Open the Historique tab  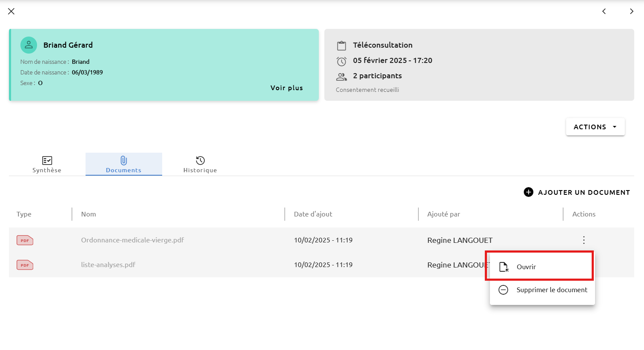(x=200, y=164)
